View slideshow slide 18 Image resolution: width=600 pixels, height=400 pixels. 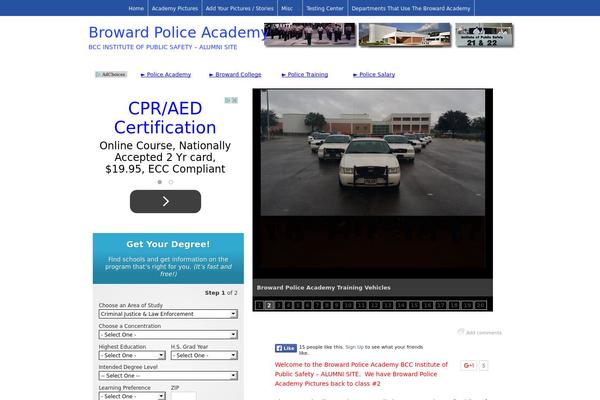454,305
